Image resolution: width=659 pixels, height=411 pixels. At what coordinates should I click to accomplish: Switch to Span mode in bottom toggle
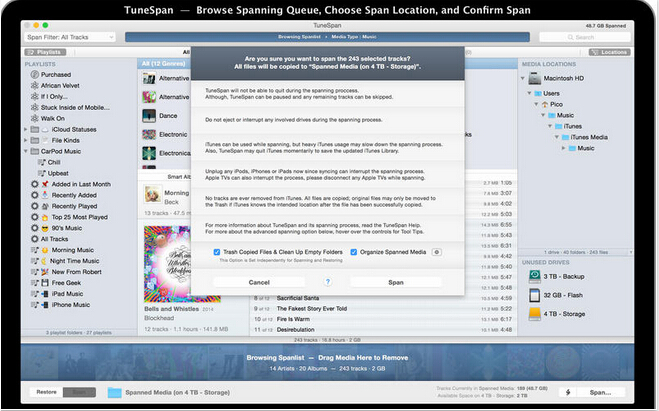[79, 392]
